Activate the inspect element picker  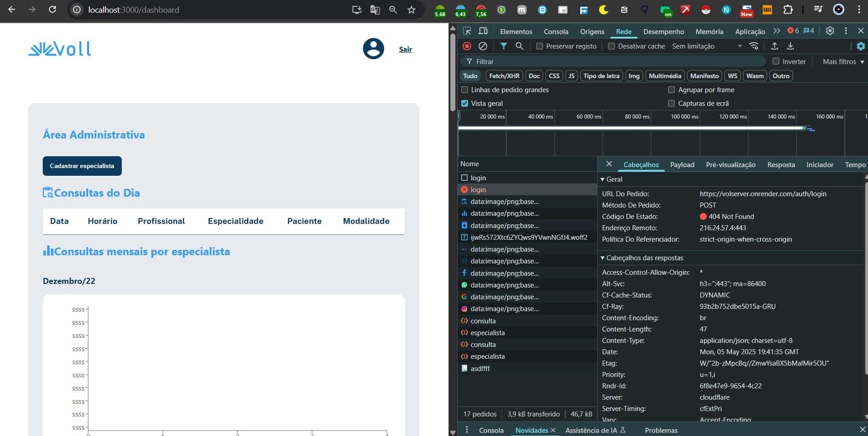[x=467, y=31]
